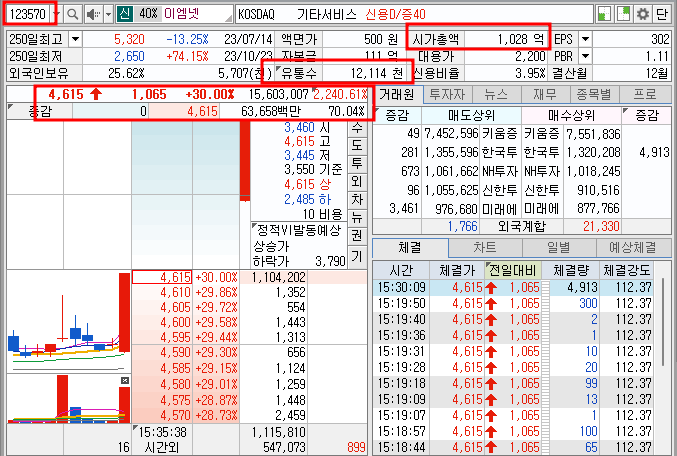The width and height of the screenshot is (677, 456).
Task: Click the 도 vertical side button
Action: [357, 145]
